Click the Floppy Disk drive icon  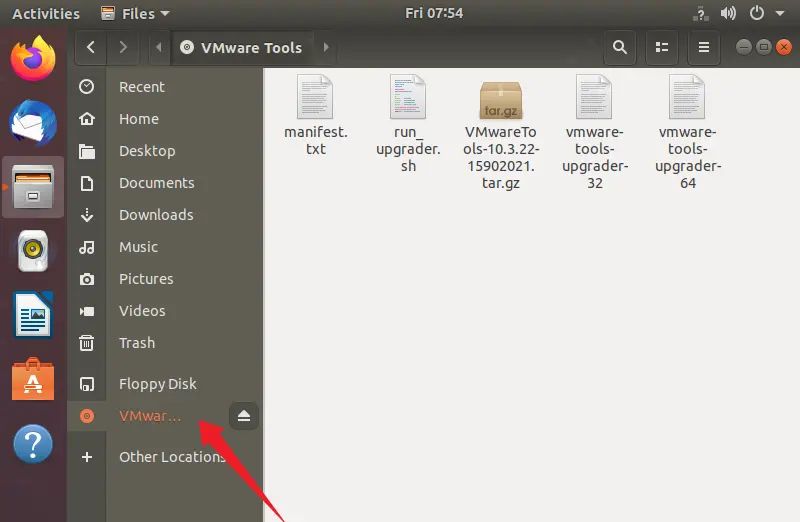coord(87,384)
